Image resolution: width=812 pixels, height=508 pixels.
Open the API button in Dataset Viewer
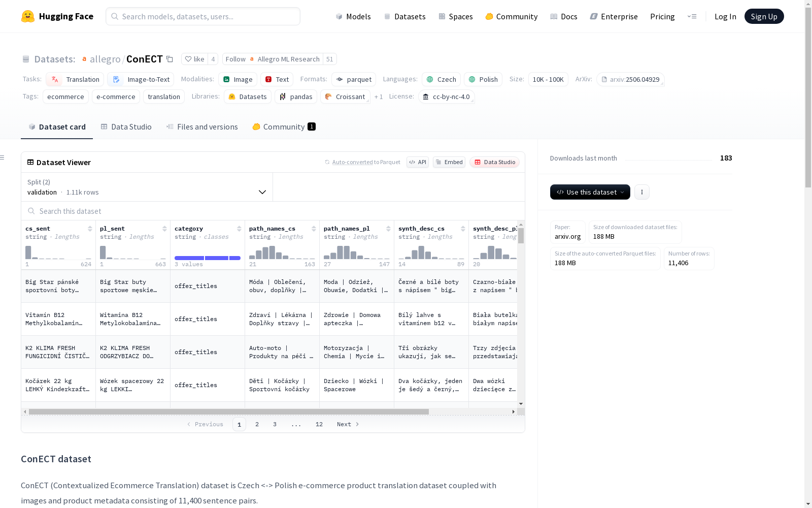[x=418, y=162]
